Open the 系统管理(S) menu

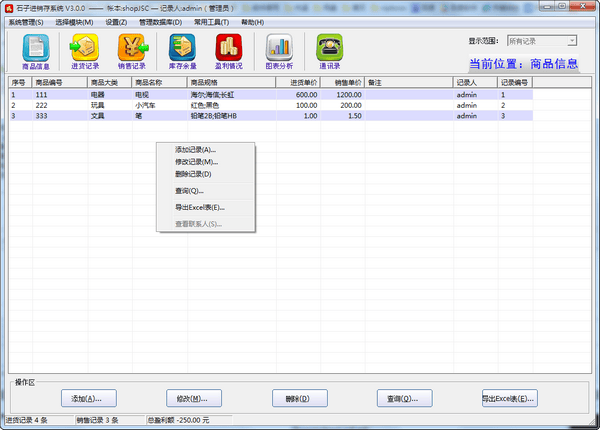[x=26, y=22]
